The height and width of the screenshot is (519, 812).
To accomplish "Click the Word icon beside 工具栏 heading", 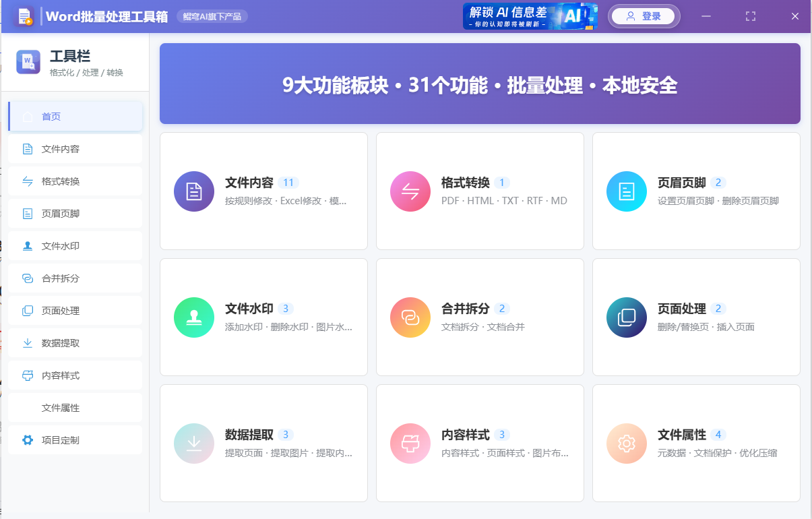I will pyautogui.click(x=28, y=62).
